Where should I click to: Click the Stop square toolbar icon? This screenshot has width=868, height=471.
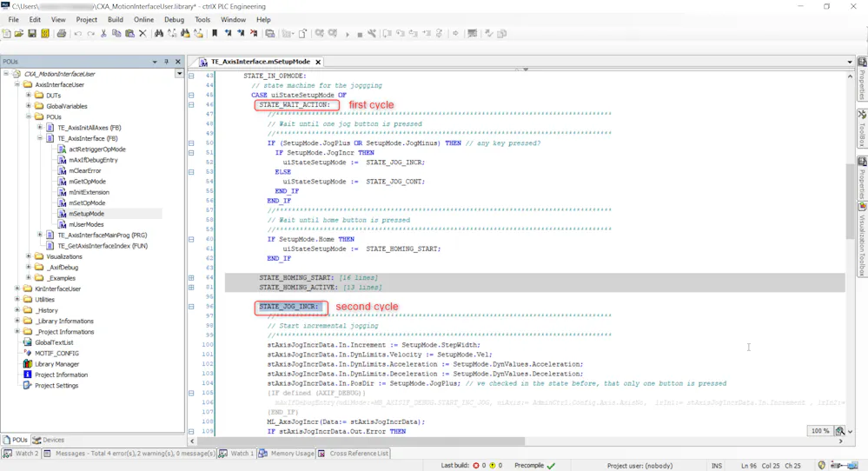pos(360,34)
